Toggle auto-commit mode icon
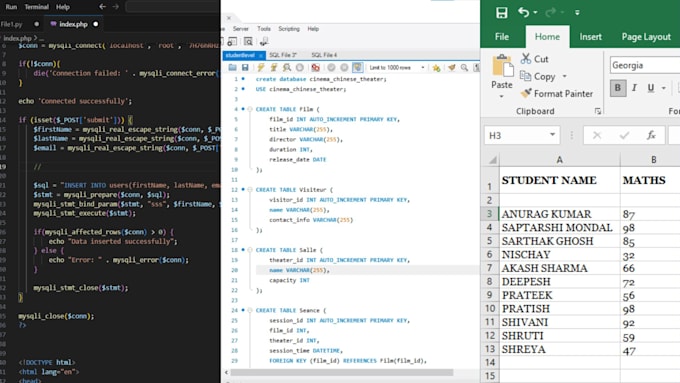This screenshot has width=680, height=383. coord(357,68)
